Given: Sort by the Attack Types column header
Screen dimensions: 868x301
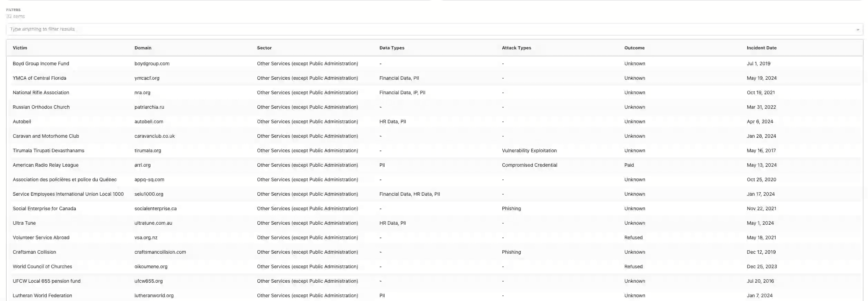Looking at the screenshot, I should click(x=516, y=48).
